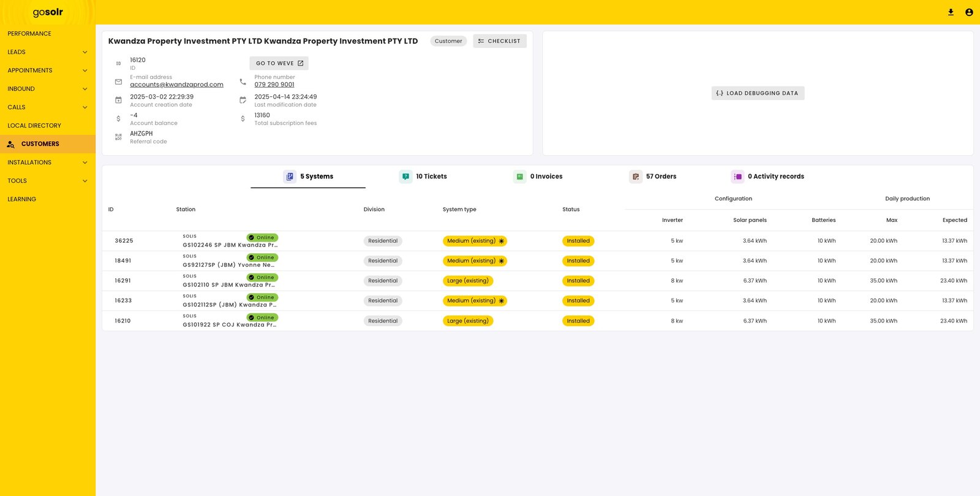Click the checklist icon on Checklist button
980x496 pixels.
pyautogui.click(x=481, y=41)
